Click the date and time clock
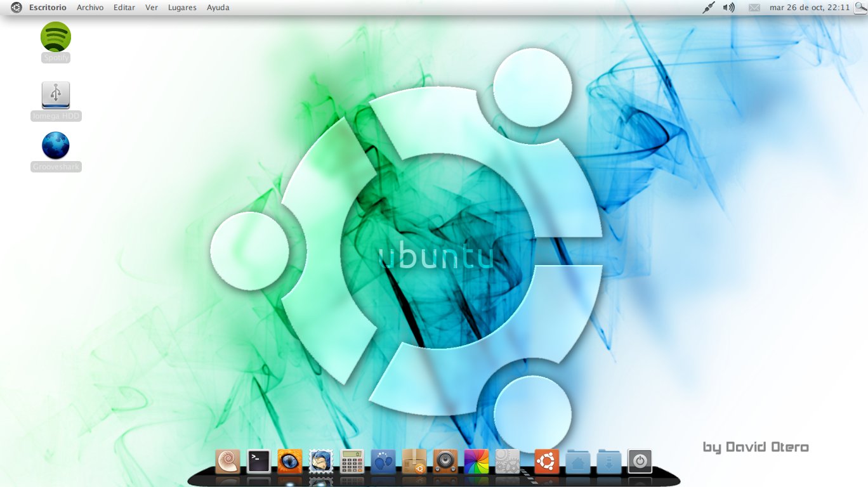 click(x=809, y=8)
